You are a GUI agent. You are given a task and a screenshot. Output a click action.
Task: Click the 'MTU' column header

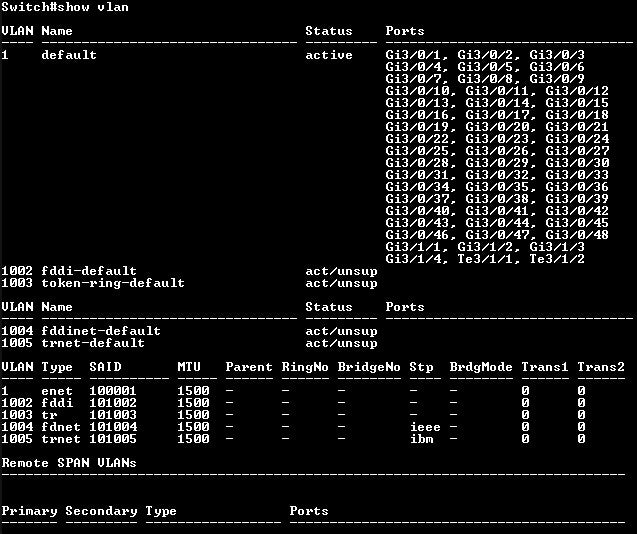[189, 367]
